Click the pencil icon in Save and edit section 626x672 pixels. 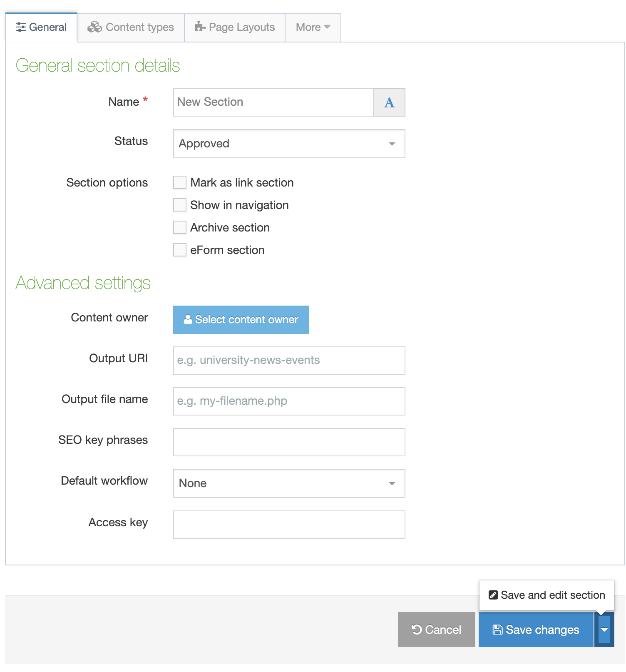tap(493, 595)
